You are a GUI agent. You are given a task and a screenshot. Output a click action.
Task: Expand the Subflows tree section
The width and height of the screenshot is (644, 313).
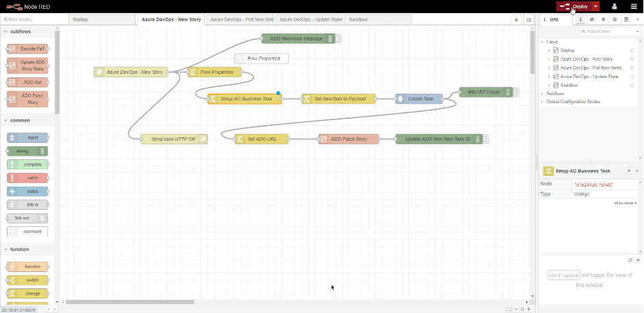tap(542, 94)
